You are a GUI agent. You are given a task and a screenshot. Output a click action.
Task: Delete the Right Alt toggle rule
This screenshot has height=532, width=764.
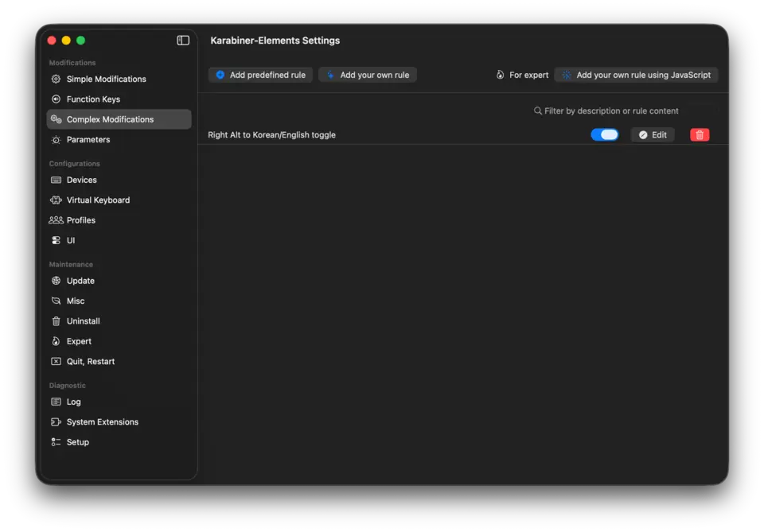click(700, 135)
